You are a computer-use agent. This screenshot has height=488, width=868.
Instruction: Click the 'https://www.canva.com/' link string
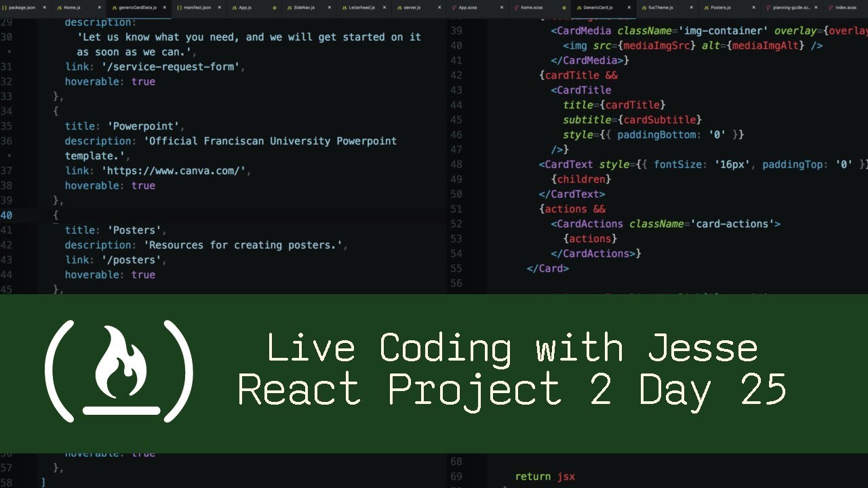(174, 171)
